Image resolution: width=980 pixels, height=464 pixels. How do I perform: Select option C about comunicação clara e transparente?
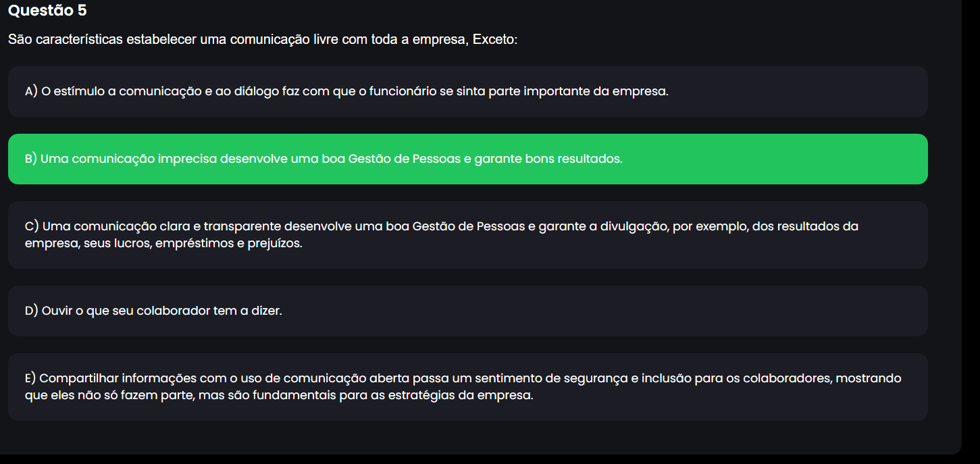[467, 234]
